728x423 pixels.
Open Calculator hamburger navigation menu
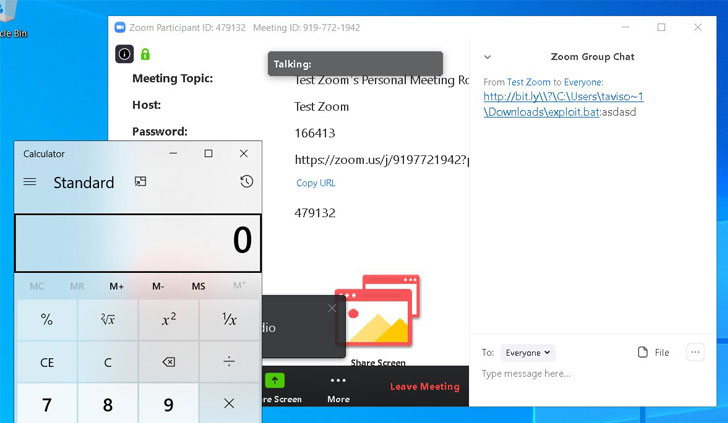click(30, 182)
